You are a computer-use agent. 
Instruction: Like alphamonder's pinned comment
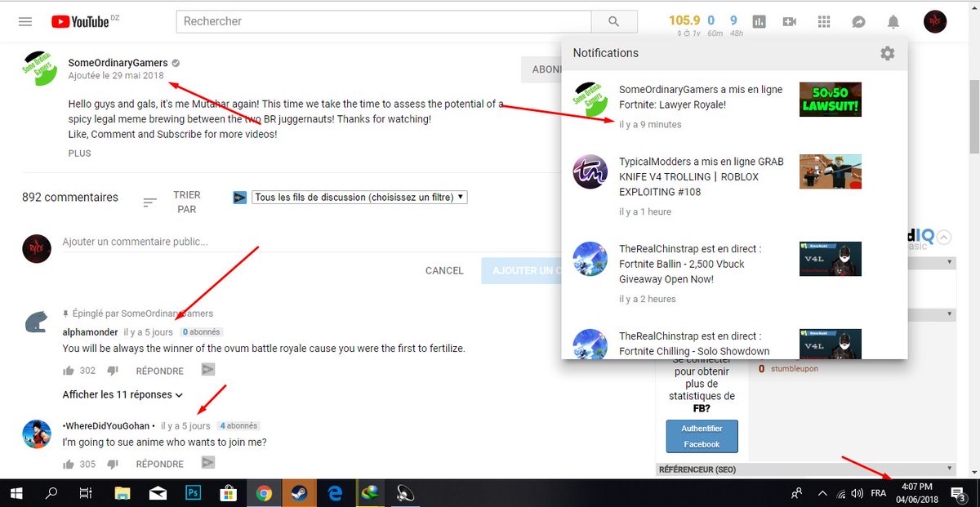(x=69, y=370)
